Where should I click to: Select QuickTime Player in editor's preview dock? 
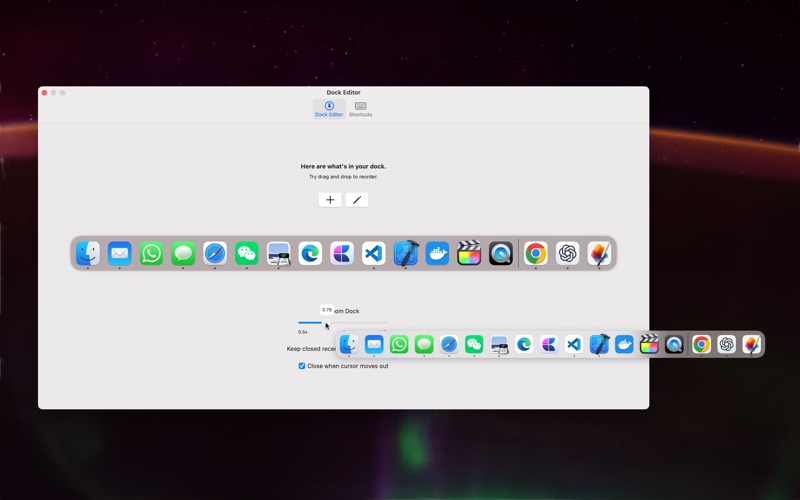pos(501,253)
